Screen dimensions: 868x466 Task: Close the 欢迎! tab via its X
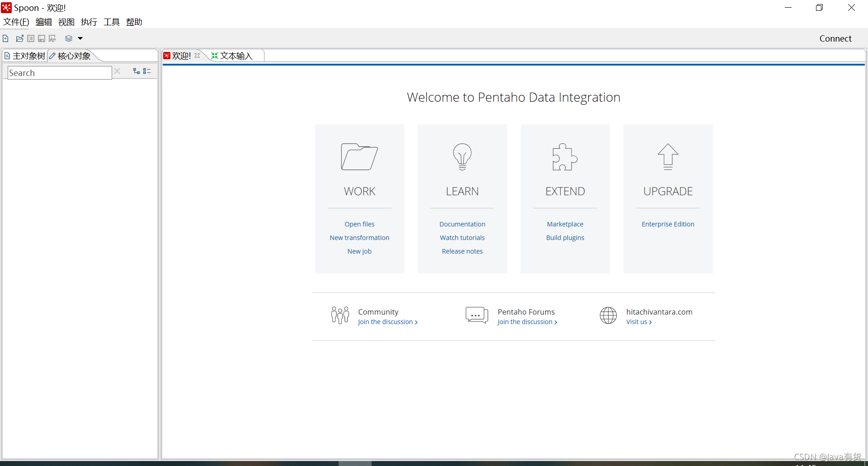[197, 56]
